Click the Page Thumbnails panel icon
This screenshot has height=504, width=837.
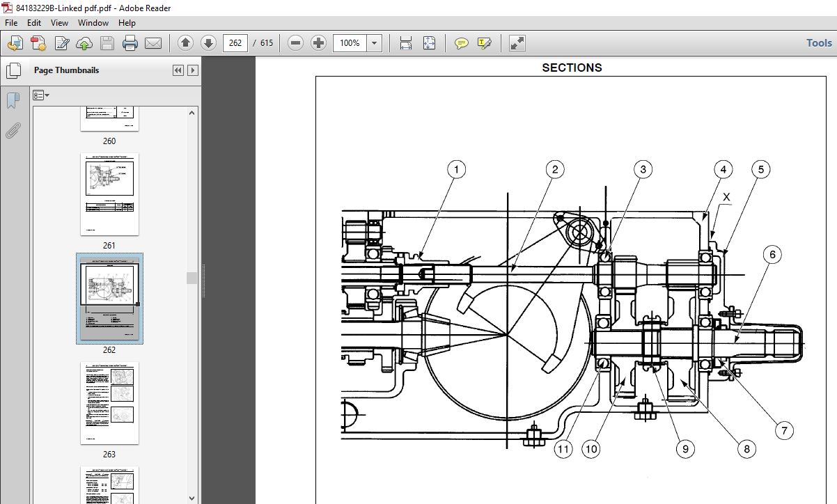pos(13,70)
